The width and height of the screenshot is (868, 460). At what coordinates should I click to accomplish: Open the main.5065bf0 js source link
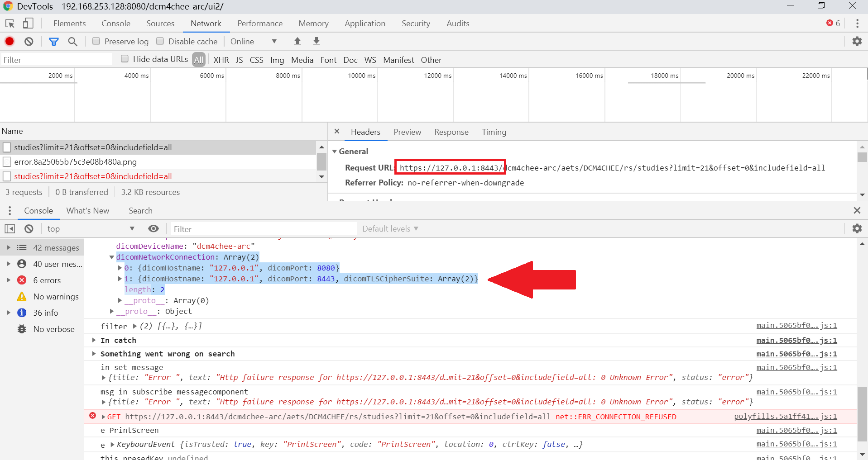point(796,325)
